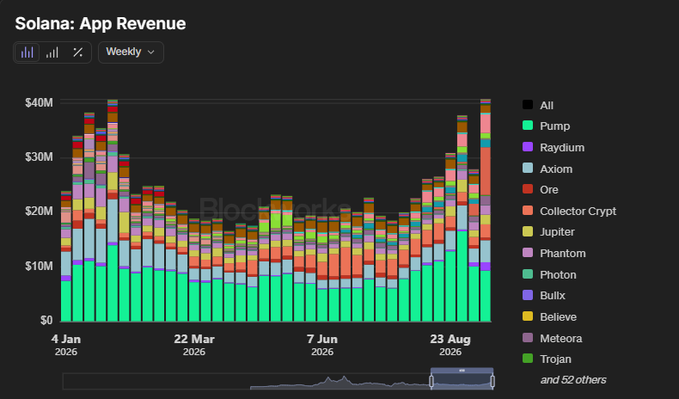This screenshot has width=679, height=399.
Task: Click the green Pump legend swatch
Action: click(527, 126)
